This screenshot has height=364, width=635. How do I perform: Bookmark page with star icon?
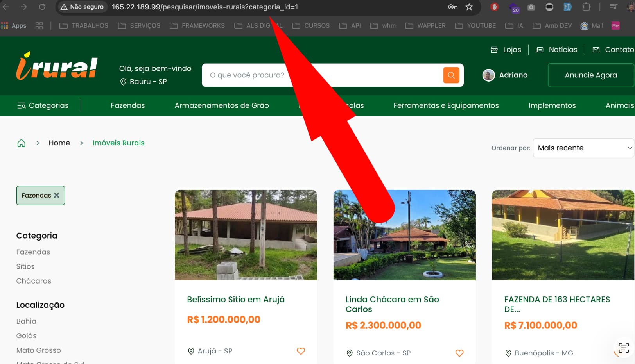pyautogui.click(x=469, y=7)
